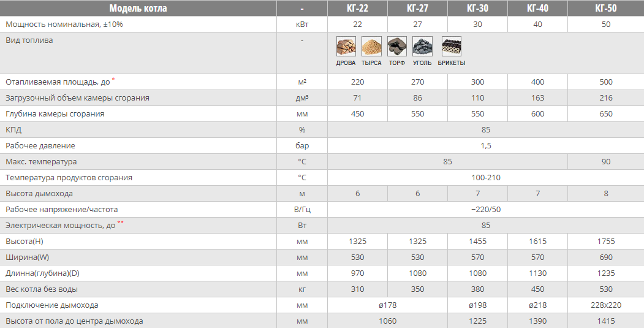Select the КГ-40 column header
The height and width of the screenshot is (328, 644).
[x=537, y=8]
